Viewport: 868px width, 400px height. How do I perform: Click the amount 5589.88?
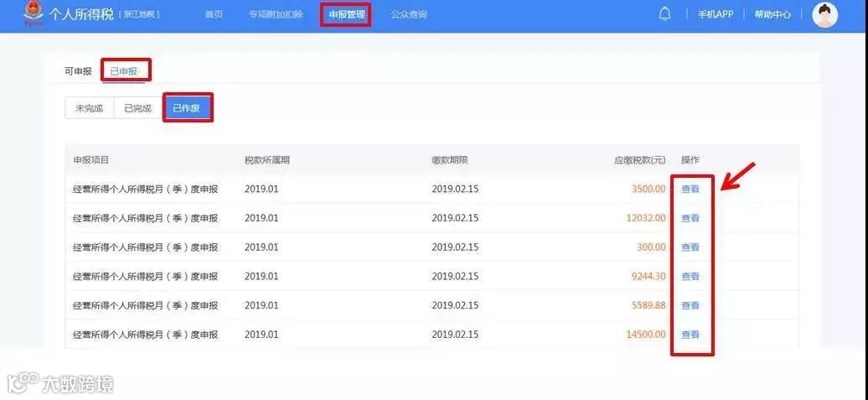tap(648, 305)
